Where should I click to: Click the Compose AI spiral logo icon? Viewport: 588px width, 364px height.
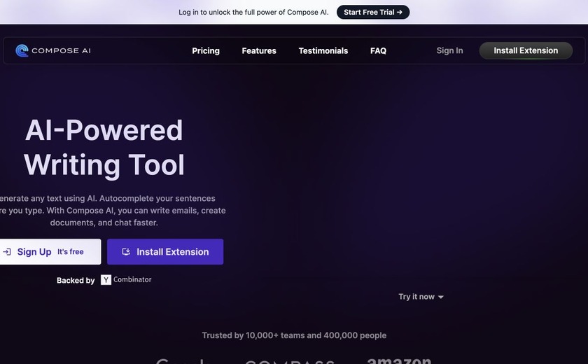(22, 50)
